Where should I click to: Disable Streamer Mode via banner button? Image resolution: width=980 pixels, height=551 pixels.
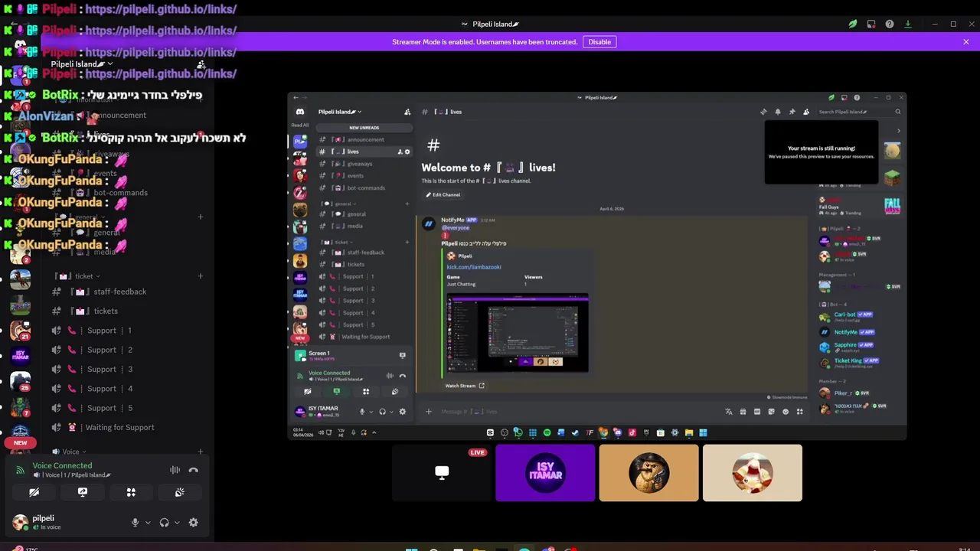599,42
